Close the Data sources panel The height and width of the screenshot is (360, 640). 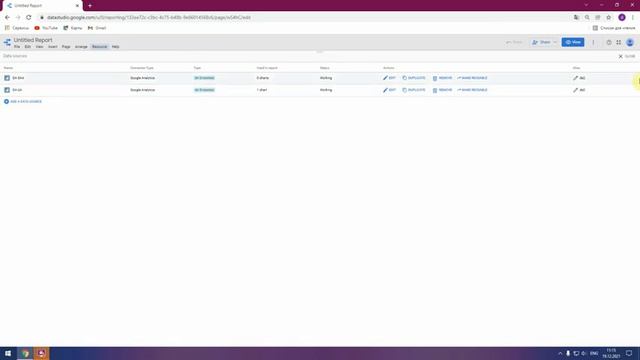coord(627,56)
